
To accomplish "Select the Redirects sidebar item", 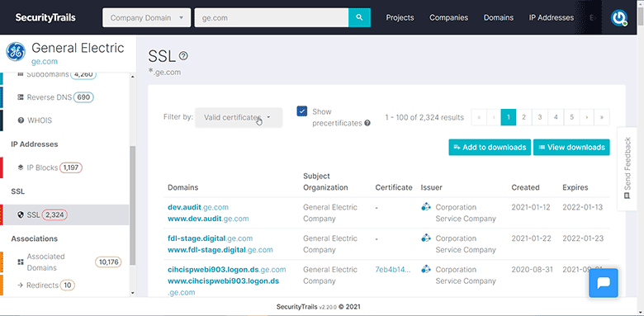I will (66, 285).
